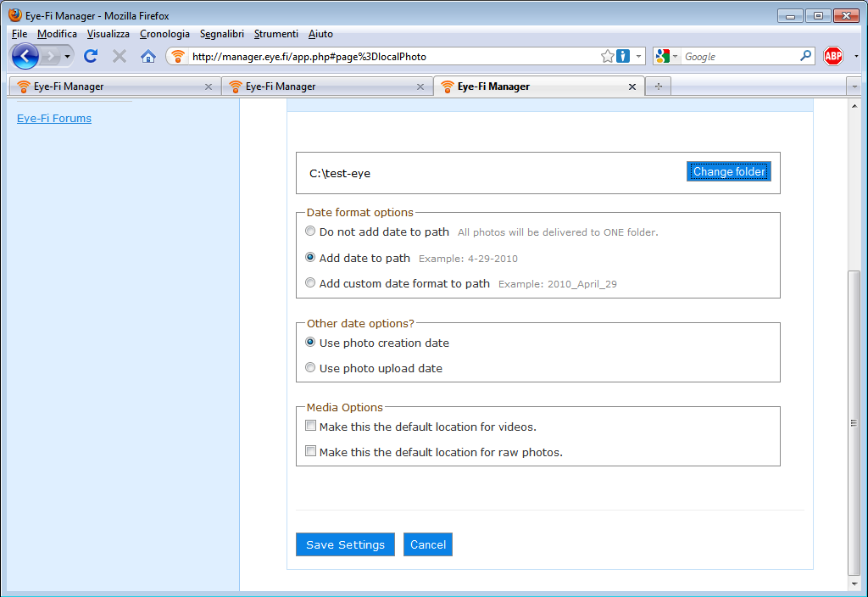Viewport: 868px width, 597px height.
Task: Open the Adblock Plus dropdown arrow
Action: 856,57
